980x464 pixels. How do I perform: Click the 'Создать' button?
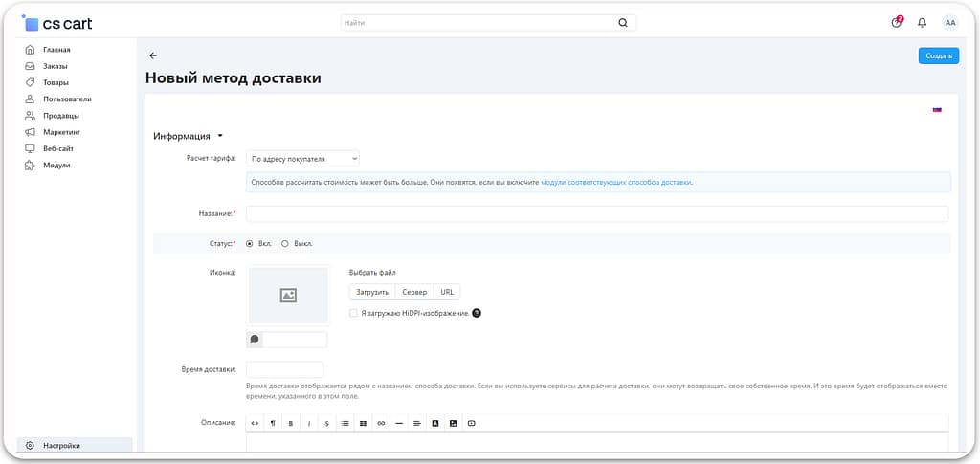(x=938, y=55)
